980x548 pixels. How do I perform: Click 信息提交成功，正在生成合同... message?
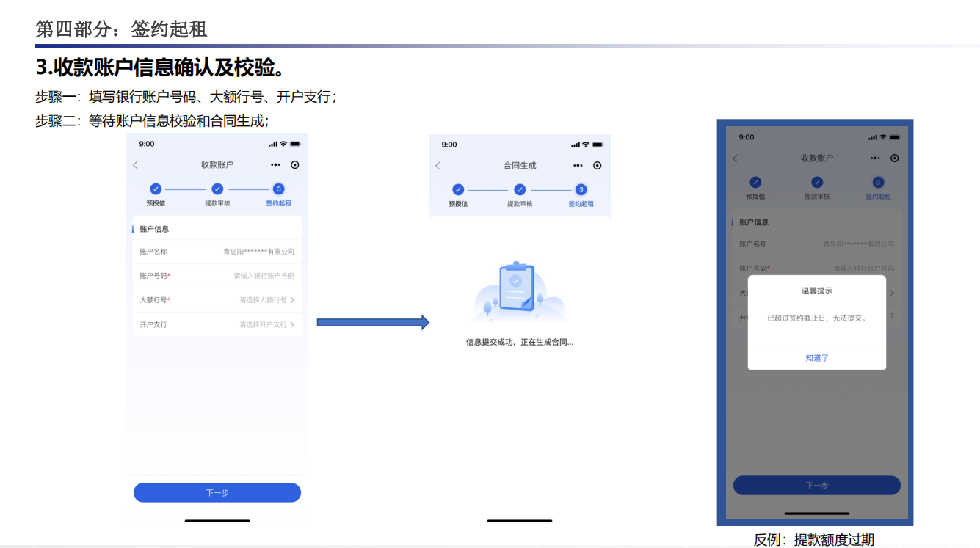520,342
